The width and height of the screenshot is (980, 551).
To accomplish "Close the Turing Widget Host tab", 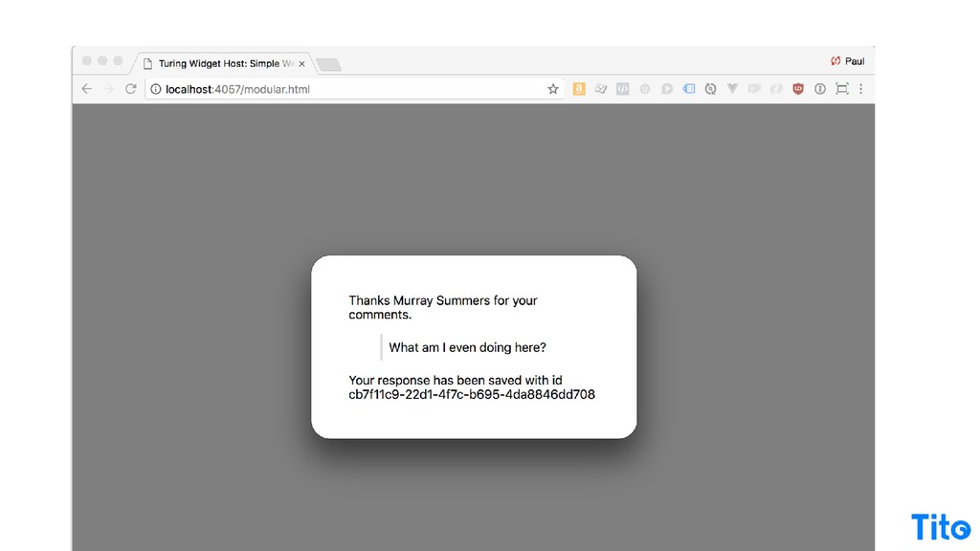I will (x=301, y=64).
